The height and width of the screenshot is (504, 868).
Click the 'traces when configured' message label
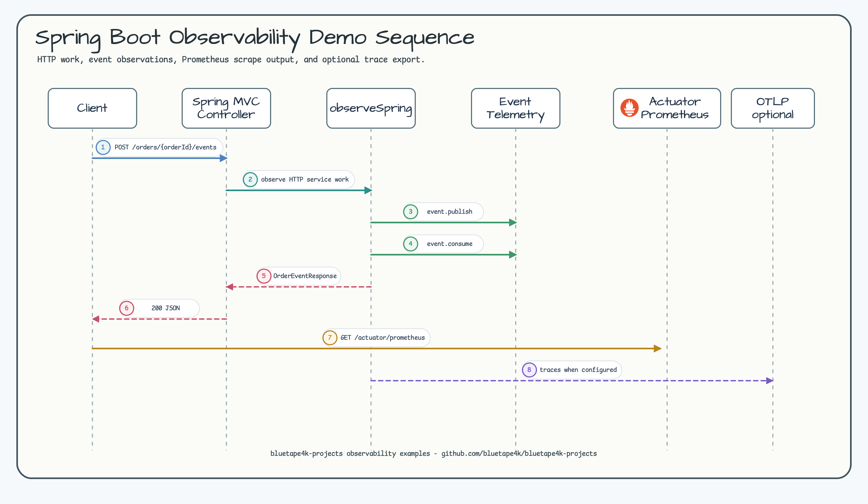pyautogui.click(x=578, y=370)
